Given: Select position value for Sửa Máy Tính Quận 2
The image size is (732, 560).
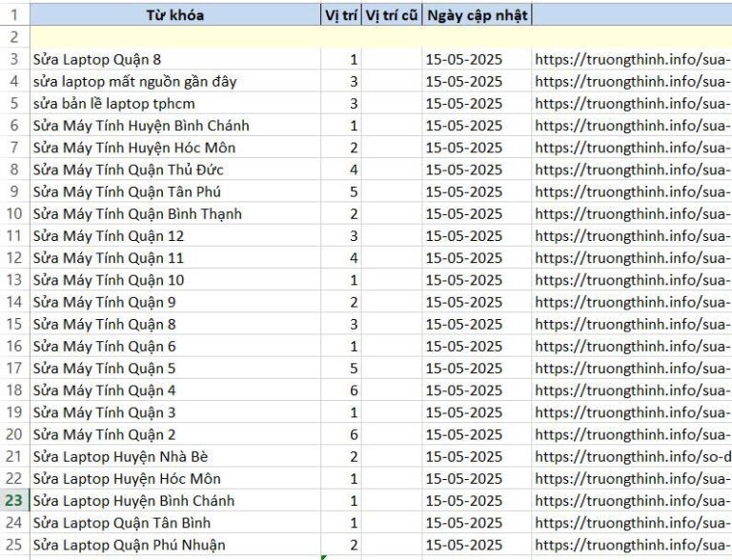Looking at the screenshot, I should click(x=341, y=434).
